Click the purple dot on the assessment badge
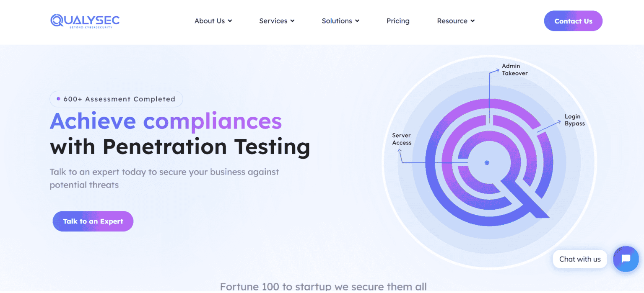Image resolution: width=644 pixels, height=293 pixels. point(57,99)
